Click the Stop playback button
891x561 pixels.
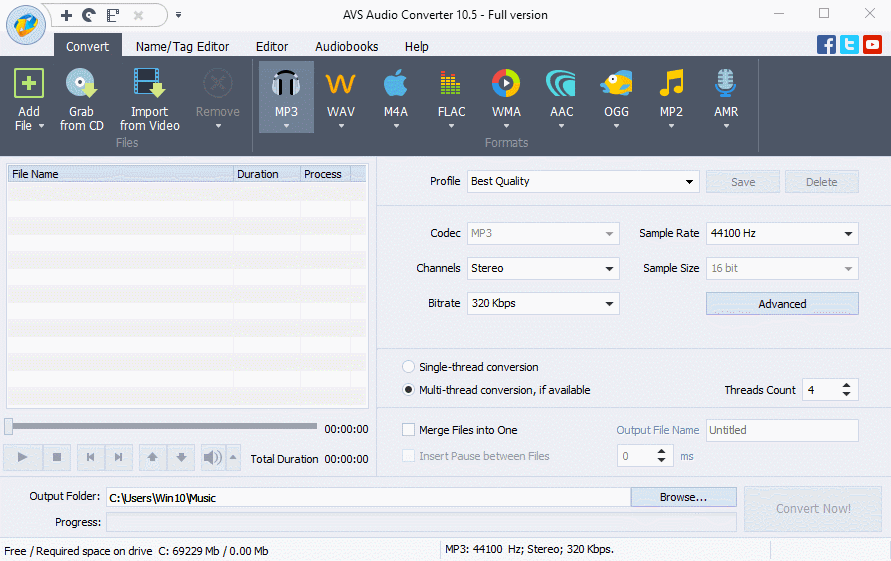[x=57, y=457]
